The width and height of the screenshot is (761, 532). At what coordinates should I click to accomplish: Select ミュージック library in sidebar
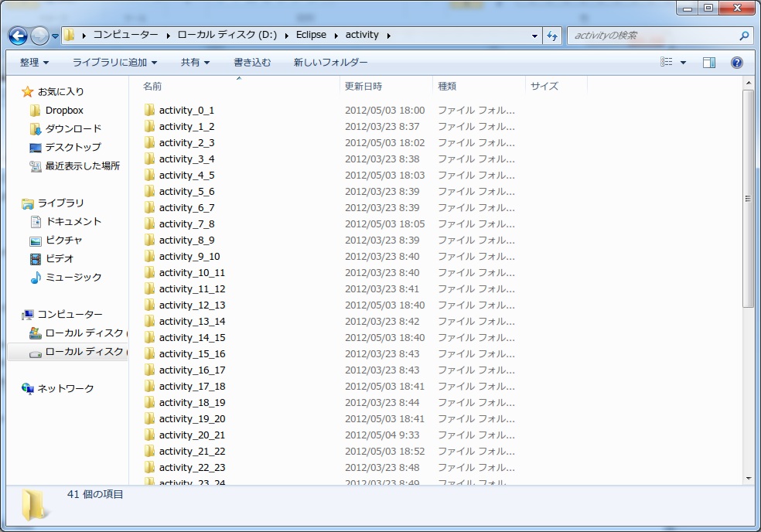(73, 277)
